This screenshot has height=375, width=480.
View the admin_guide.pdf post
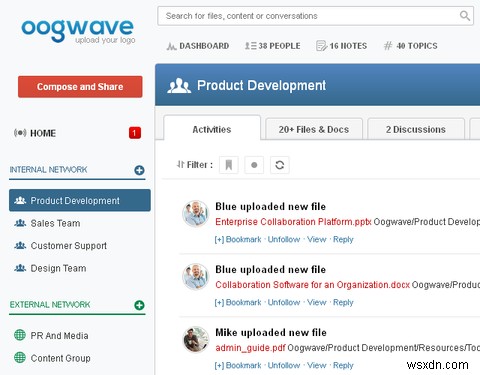316,365
